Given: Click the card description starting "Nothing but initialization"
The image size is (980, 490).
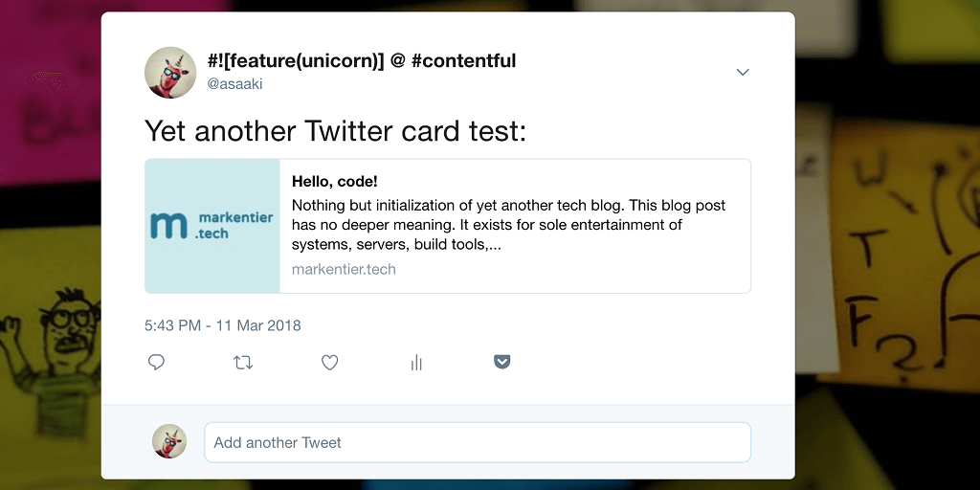Looking at the screenshot, I should point(508,225).
